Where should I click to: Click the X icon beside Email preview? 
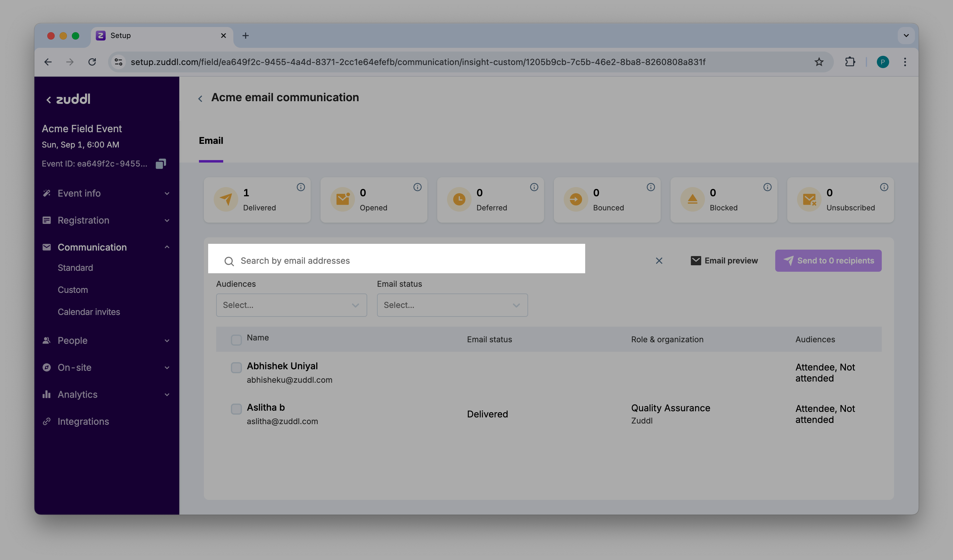pyautogui.click(x=659, y=261)
